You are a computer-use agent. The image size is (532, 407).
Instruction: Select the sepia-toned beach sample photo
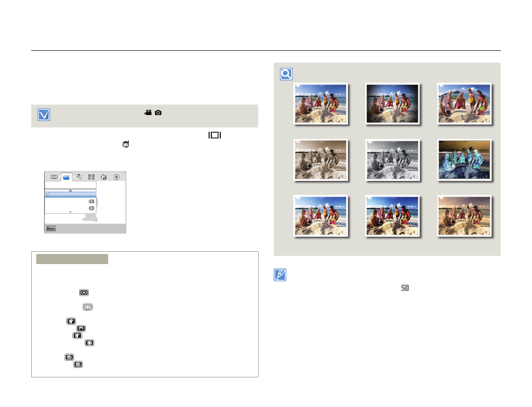(321, 160)
